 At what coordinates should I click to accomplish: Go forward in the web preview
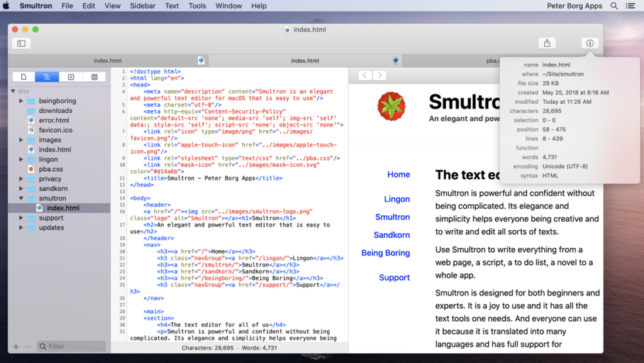379,75
